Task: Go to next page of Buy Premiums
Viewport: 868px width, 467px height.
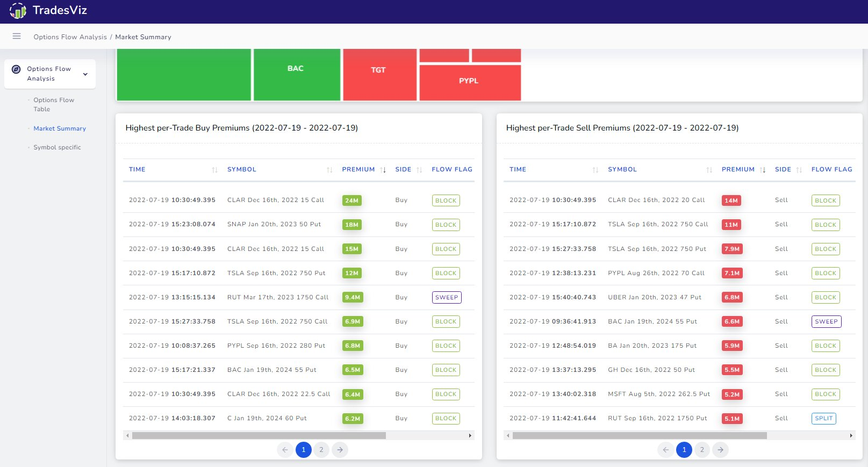Action: point(340,450)
